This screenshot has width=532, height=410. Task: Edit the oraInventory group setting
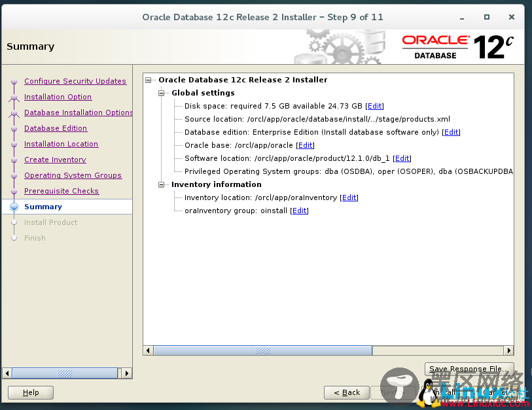click(299, 211)
